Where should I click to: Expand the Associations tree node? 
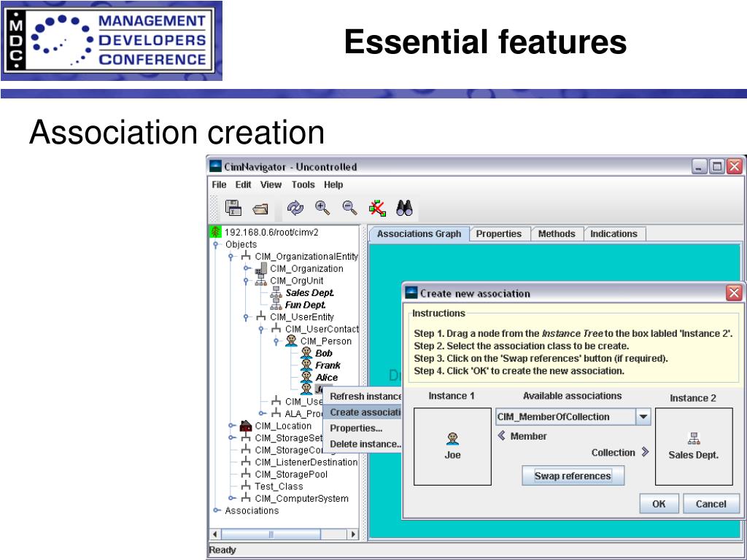click(x=216, y=510)
